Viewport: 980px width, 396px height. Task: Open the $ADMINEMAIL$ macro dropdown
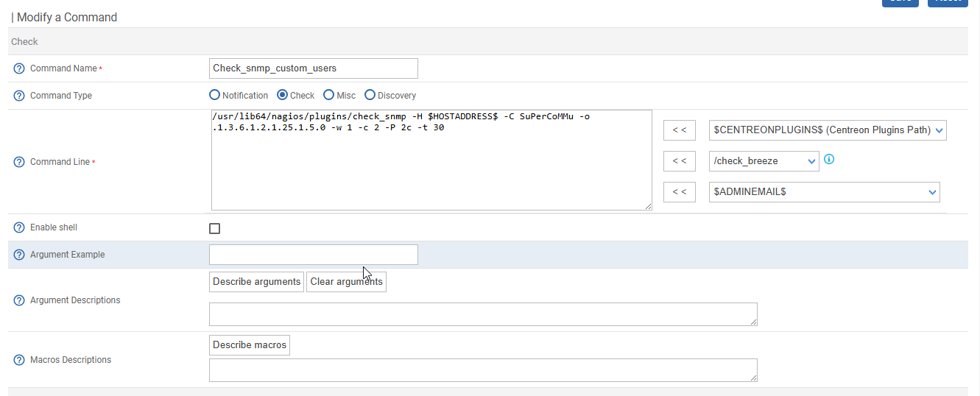(824, 191)
